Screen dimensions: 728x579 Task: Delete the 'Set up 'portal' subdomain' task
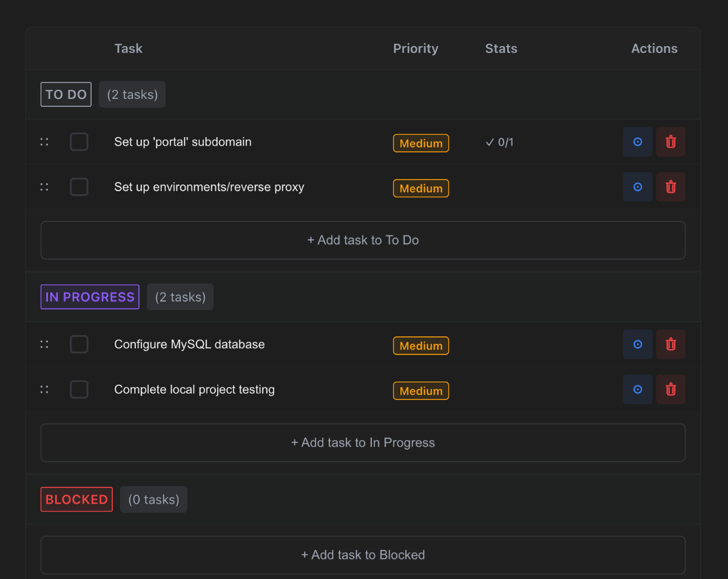pos(671,141)
